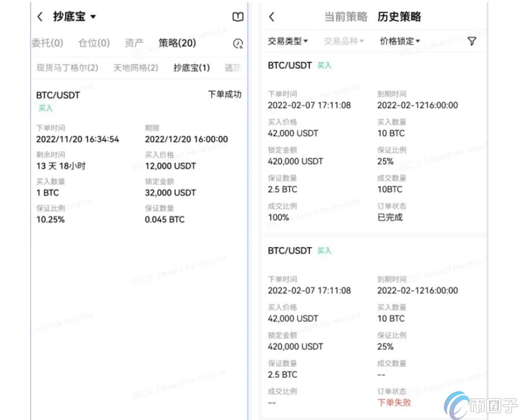Open failed BTC/USDT history order
Viewport: 520px width, 420px height.
click(x=374, y=328)
